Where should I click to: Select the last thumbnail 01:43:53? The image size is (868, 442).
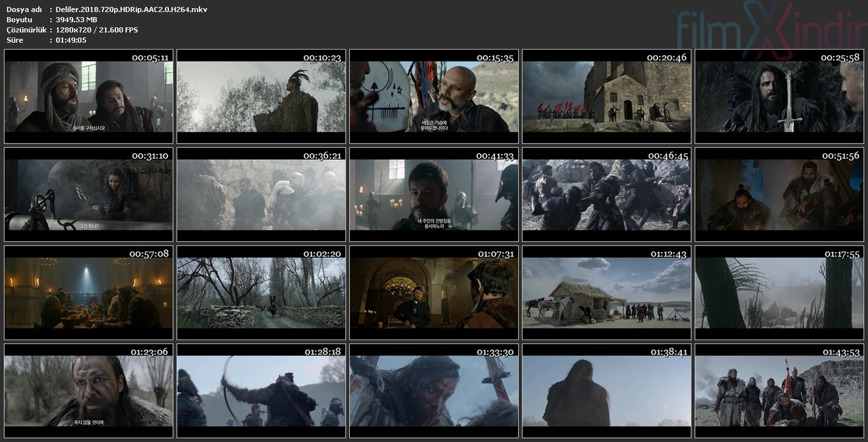click(x=779, y=391)
